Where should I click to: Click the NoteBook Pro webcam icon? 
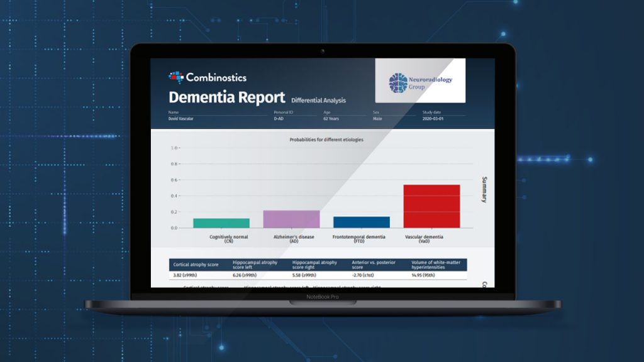coord(322,52)
